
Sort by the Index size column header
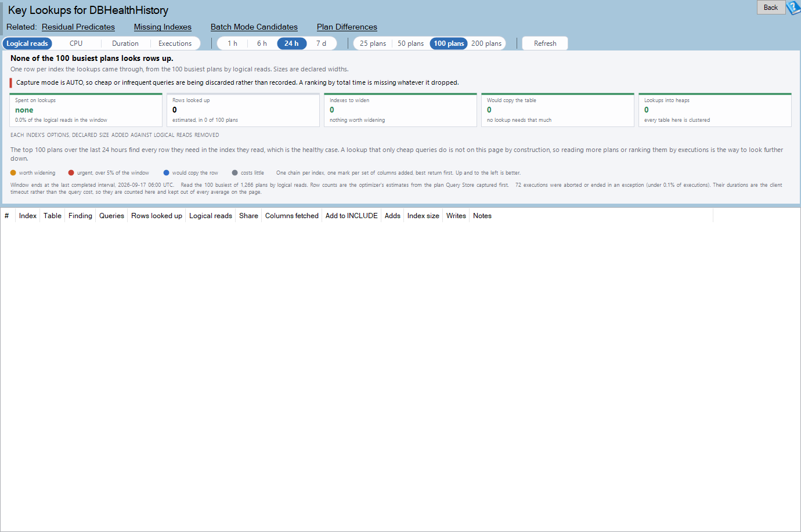tap(423, 216)
